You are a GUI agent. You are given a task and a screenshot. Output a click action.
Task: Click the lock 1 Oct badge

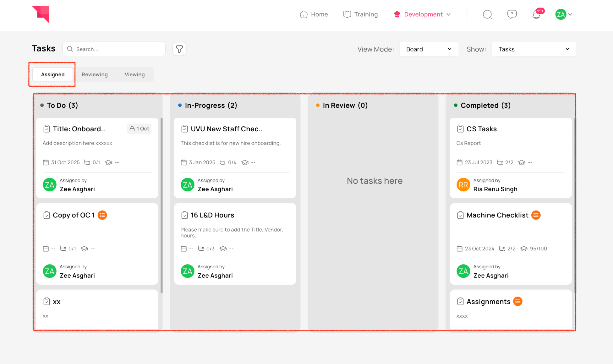pyautogui.click(x=139, y=129)
